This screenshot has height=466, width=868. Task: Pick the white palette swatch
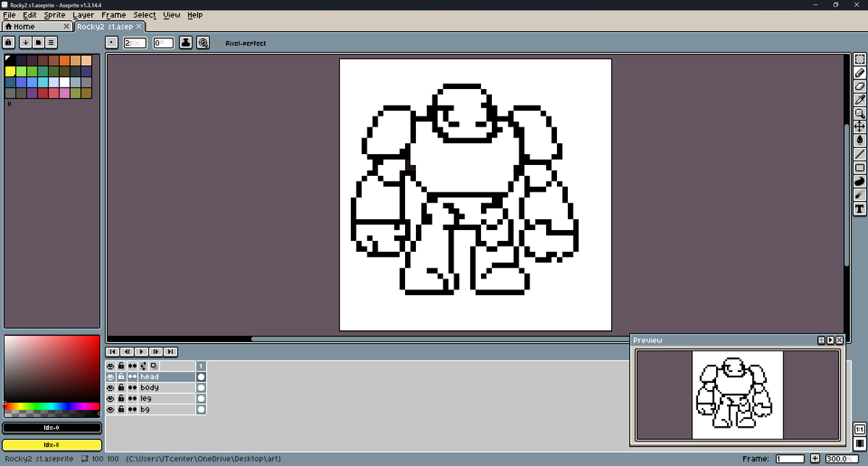click(64, 82)
